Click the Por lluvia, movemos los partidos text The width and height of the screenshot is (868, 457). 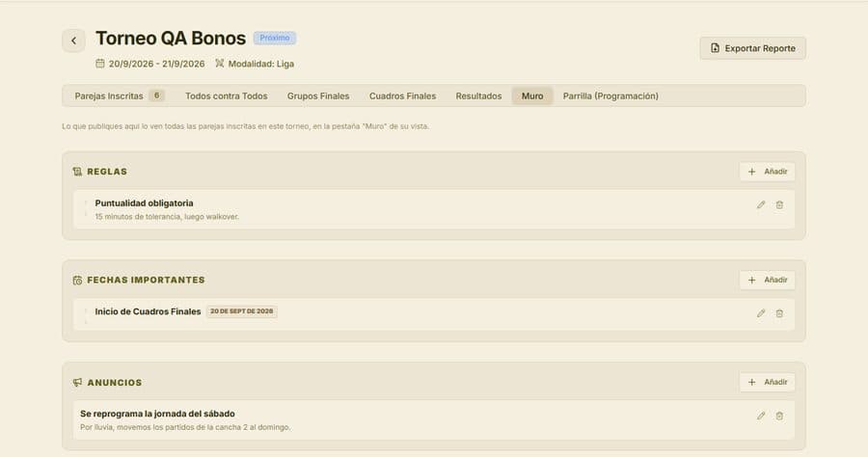pyautogui.click(x=185, y=428)
